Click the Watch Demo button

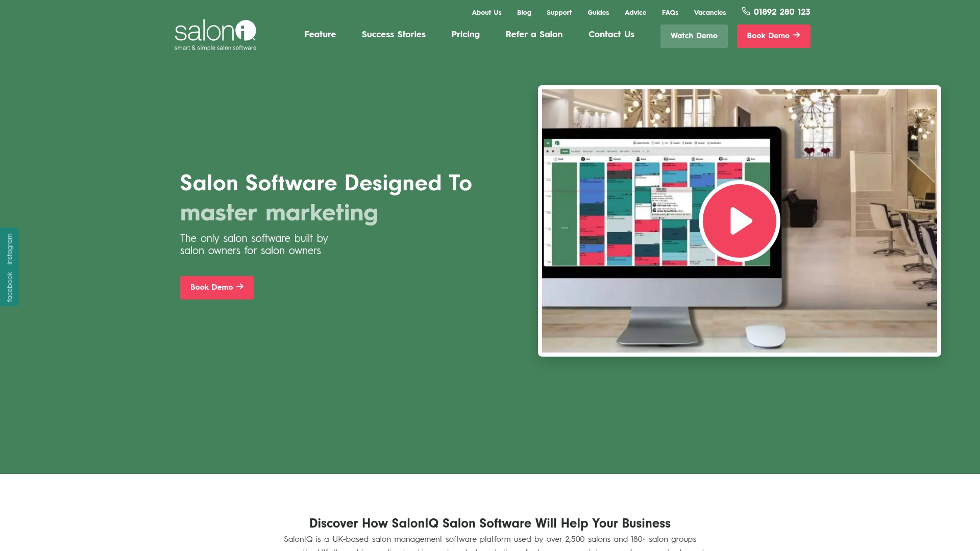[694, 36]
